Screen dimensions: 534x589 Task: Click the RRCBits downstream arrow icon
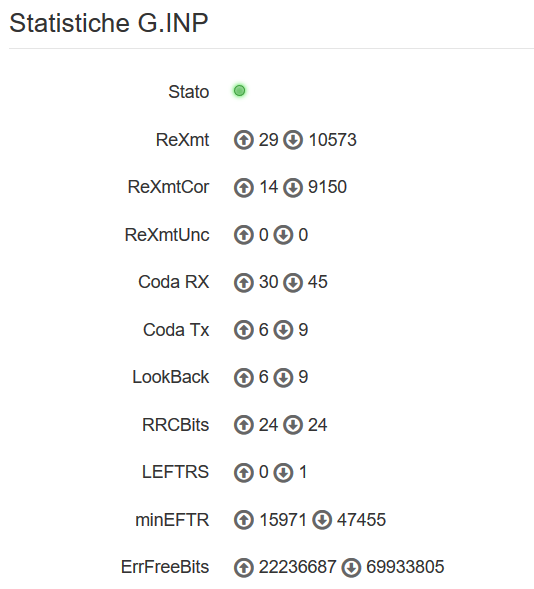tap(293, 425)
